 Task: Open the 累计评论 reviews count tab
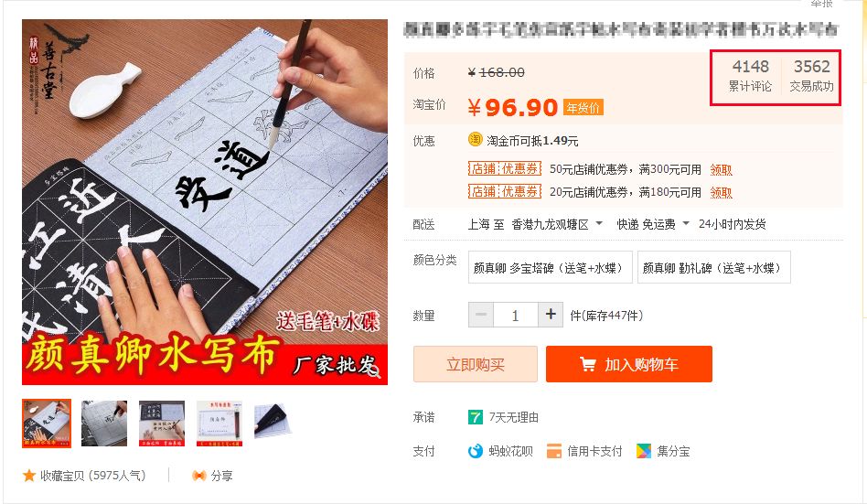(x=750, y=76)
